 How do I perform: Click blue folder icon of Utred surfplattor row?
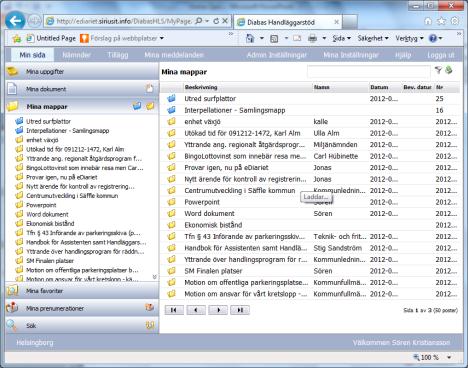click(x=172, y=98)
